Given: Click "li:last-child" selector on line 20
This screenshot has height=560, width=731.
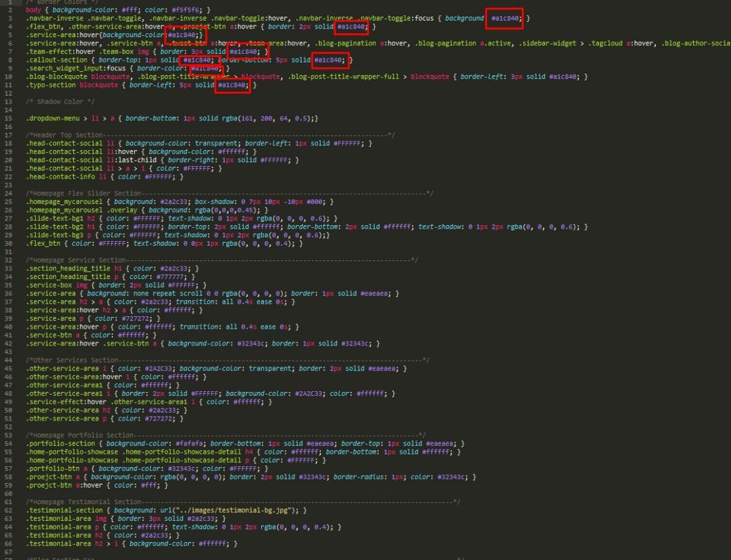Looking at the screenshot, I should click(x=131, y=161).
